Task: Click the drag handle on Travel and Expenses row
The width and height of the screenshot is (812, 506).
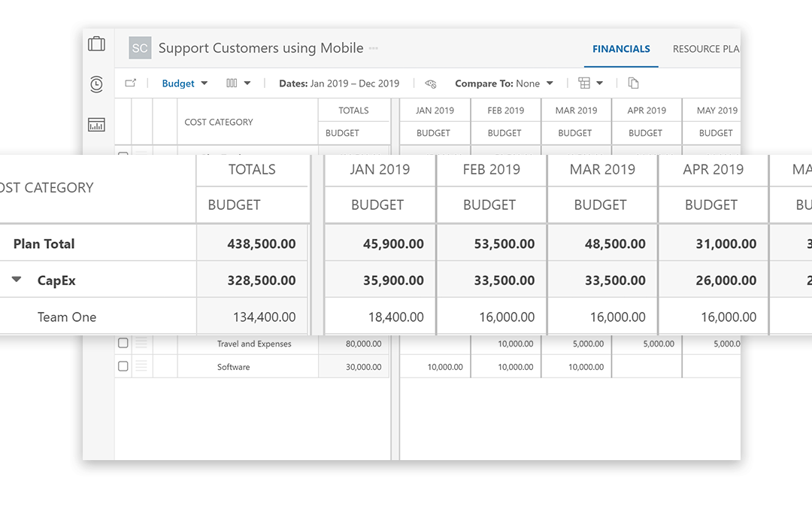Action: click(141, 344)
